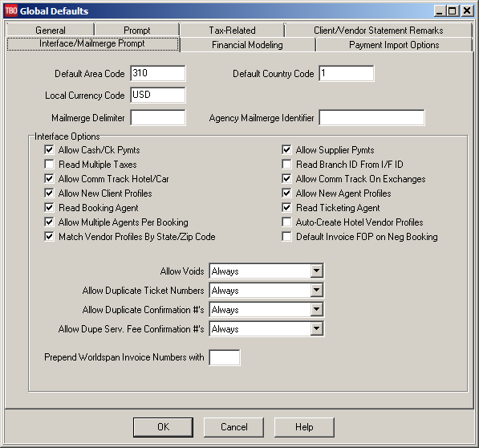Enable Default Invoice FOP on Neg Booking
The width and height of the screenshot is (479, 448).
[286, 236]
